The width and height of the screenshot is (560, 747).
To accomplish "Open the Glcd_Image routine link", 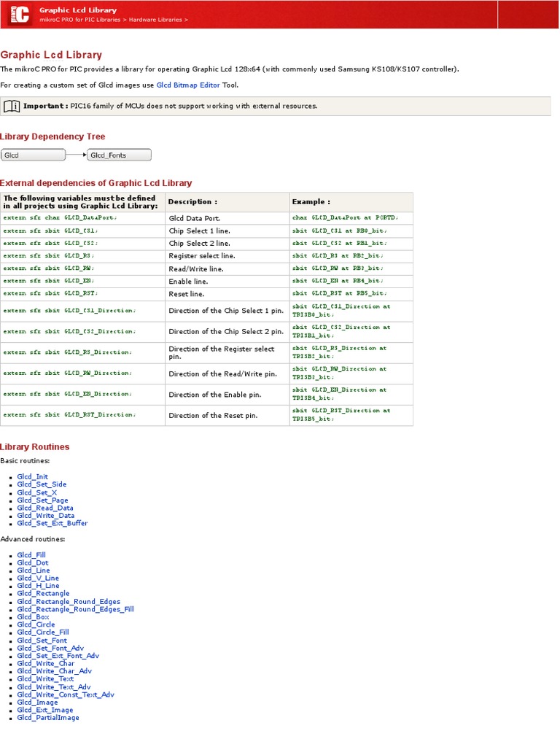I will point(38,703).
